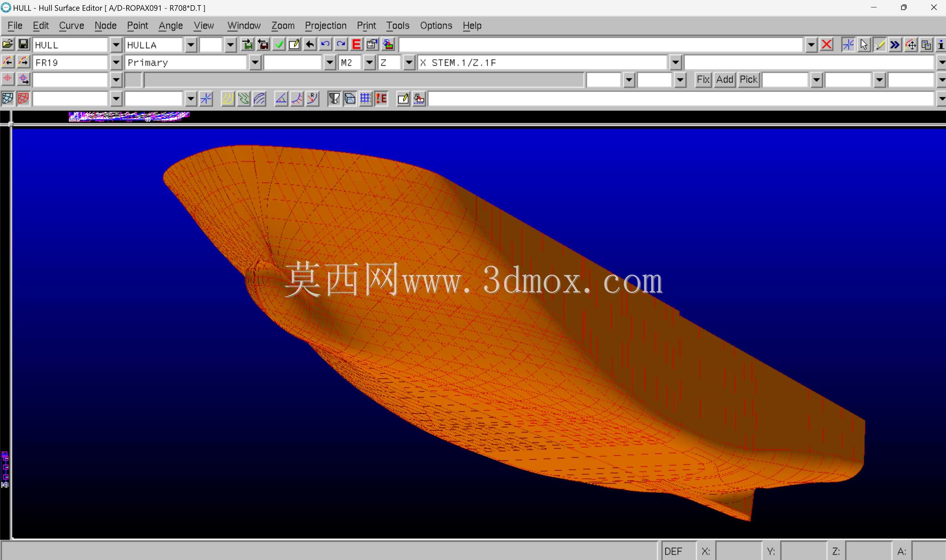Toggle the yellow highlighter pen icon

tap(880, 45)
